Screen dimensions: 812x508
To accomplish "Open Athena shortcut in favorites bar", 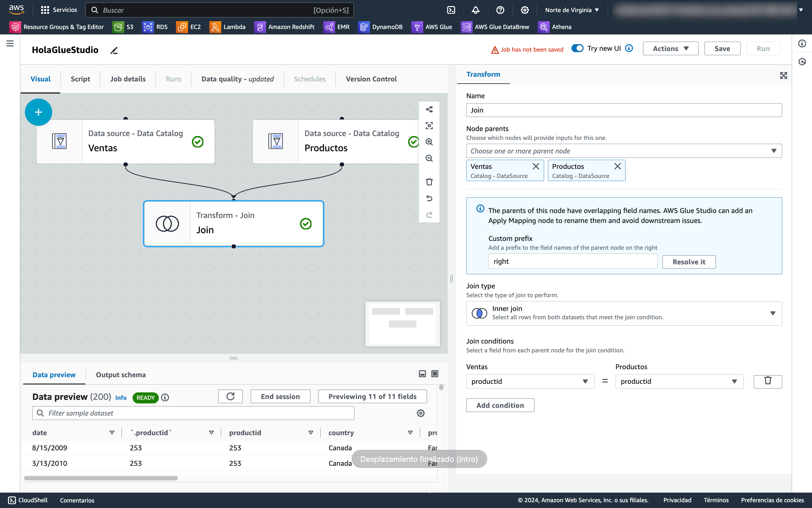I will point(555,27).
